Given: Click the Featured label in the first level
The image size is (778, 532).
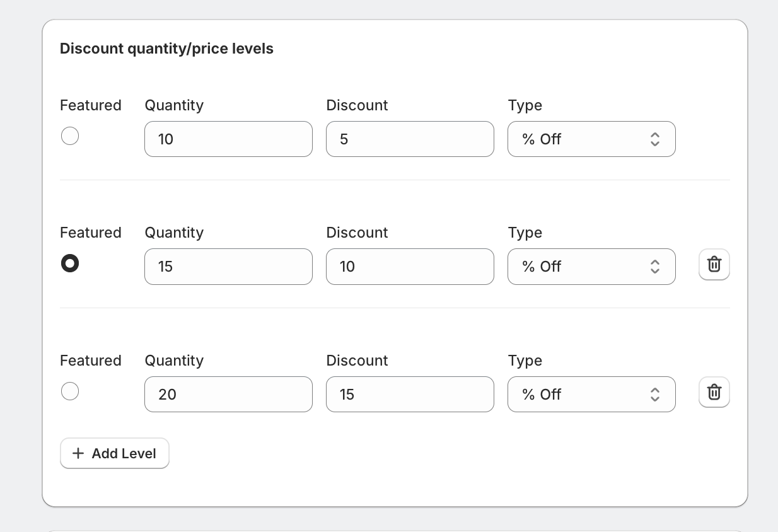Looking at the screenshot, I should click(90, 105).
